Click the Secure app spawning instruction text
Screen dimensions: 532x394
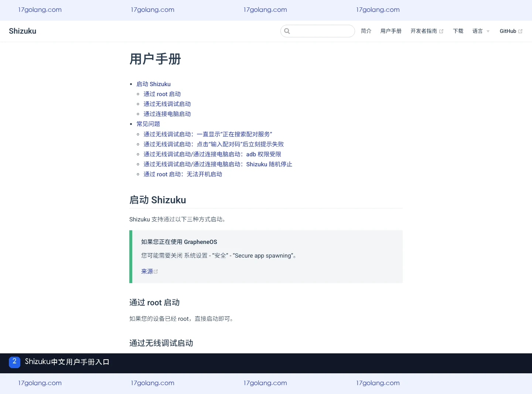[x=219, y=255]
